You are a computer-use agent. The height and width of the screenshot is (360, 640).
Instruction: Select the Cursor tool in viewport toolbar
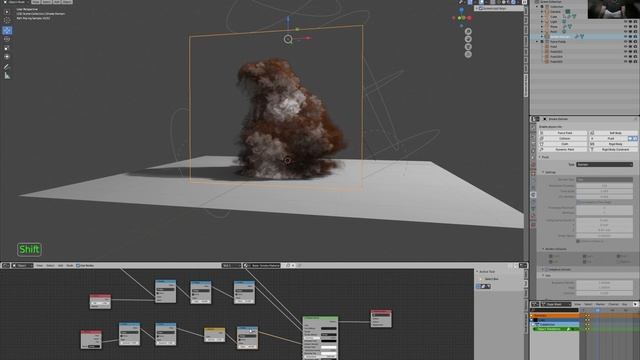pyautogui.click(x=7, y=20)
